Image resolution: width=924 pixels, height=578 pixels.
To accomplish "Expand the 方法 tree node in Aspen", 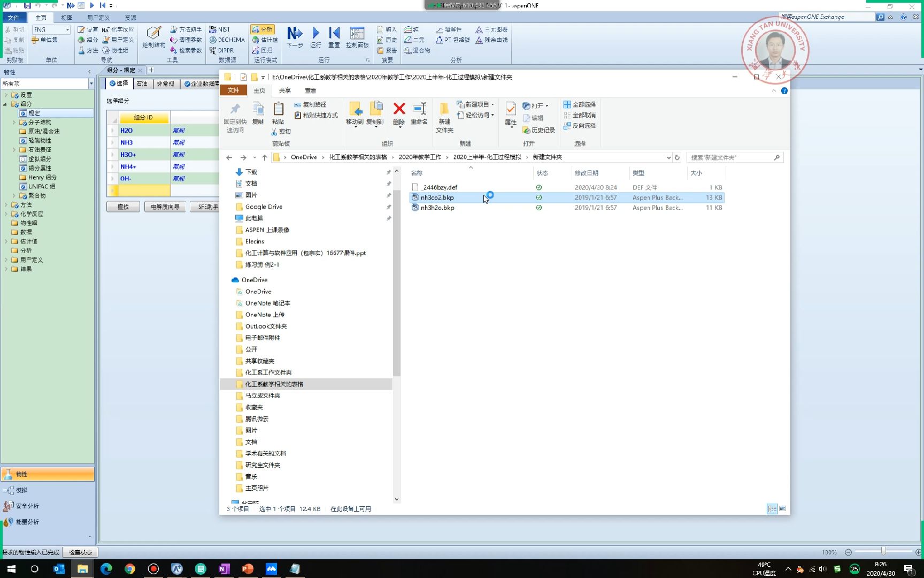I will coord(6,205).
